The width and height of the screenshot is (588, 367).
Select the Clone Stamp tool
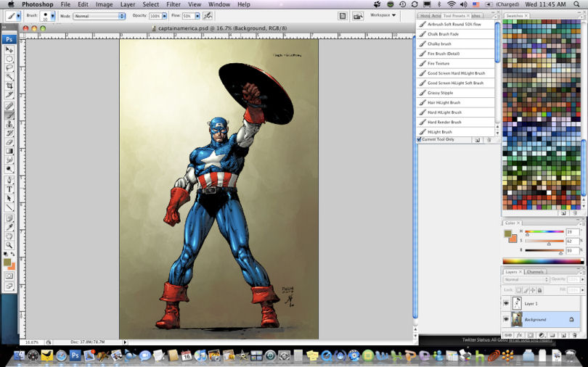point(9,124)
